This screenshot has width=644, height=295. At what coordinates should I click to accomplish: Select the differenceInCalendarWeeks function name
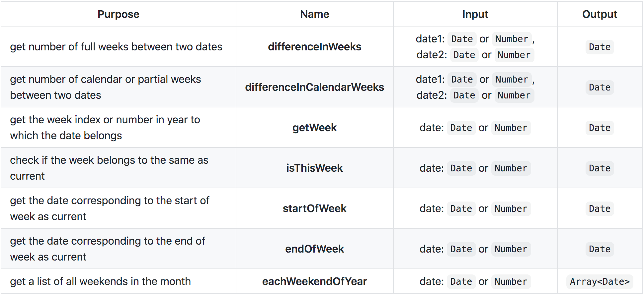coord(314,87)
